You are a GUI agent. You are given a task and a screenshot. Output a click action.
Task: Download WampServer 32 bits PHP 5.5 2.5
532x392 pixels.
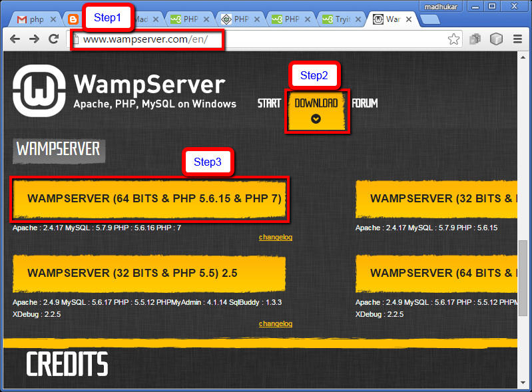(149, 274)
